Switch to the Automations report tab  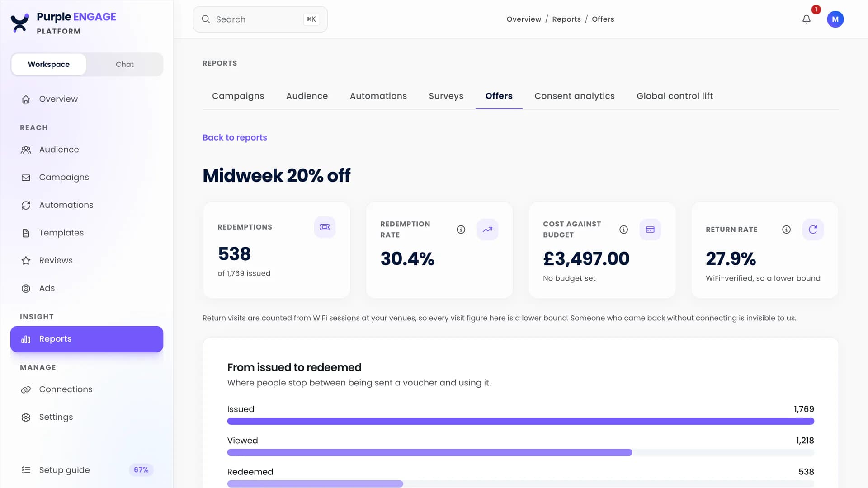click(378, 96)
